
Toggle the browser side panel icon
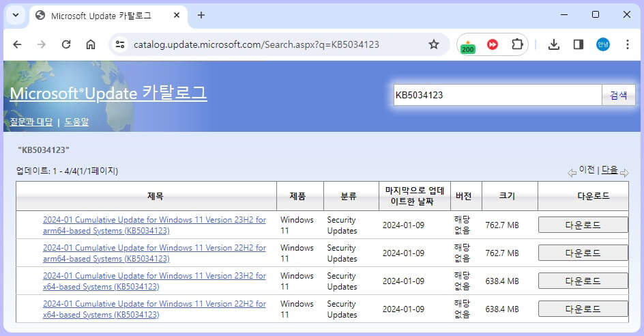point(579,44)
